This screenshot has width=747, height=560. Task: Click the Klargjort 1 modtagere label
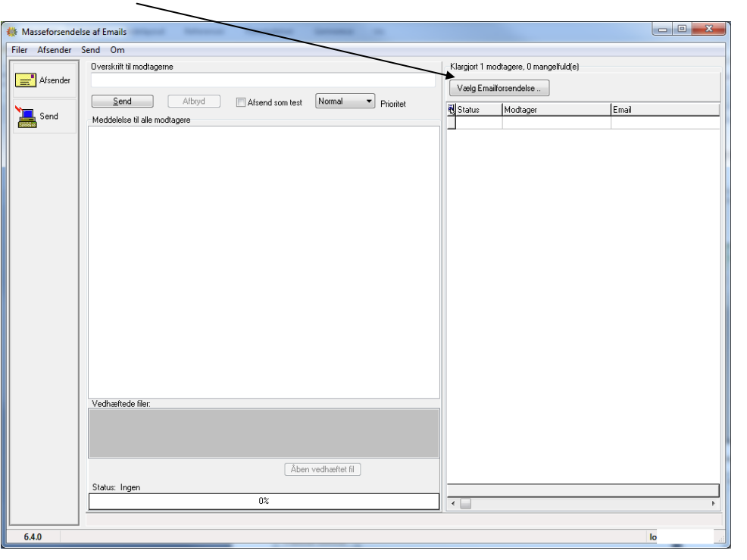pos(514,67)
